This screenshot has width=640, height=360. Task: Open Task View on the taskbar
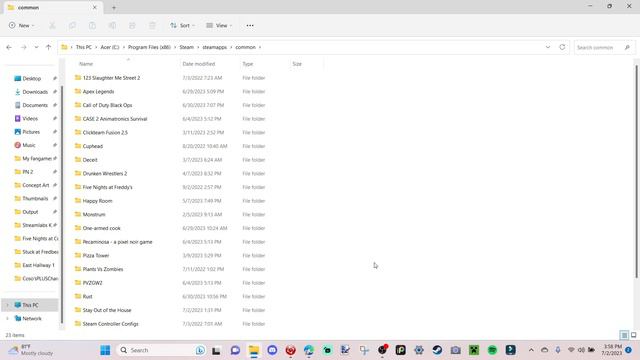click(216, 350)
